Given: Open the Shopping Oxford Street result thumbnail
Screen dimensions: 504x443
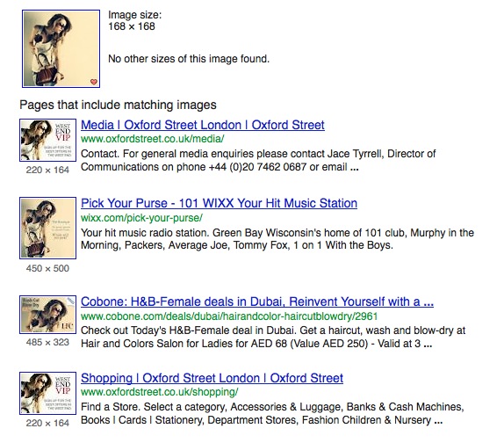Looking at the screenshot, I should 48,393.
